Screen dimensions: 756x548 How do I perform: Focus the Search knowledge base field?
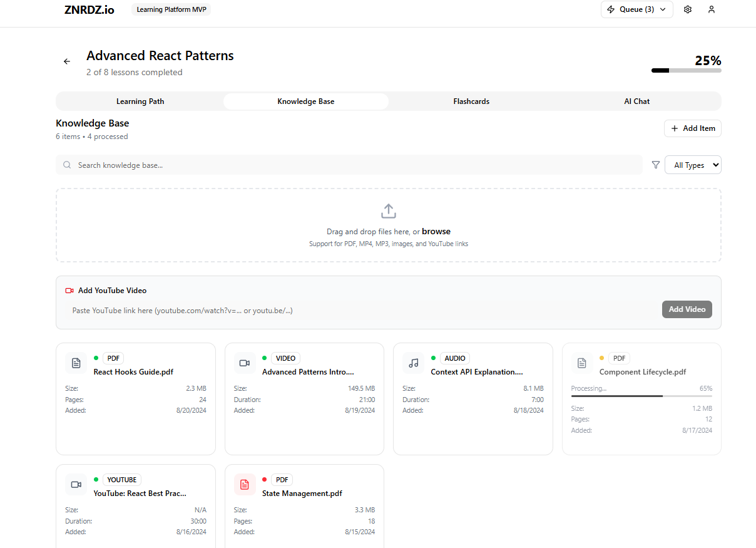[x=349, y=165]
